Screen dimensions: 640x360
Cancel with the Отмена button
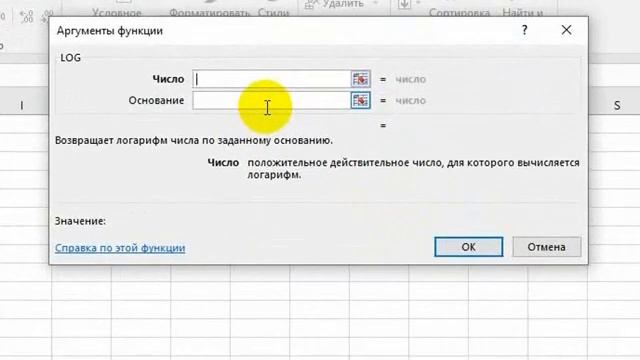pyautogui.click(x=547, y=247)
